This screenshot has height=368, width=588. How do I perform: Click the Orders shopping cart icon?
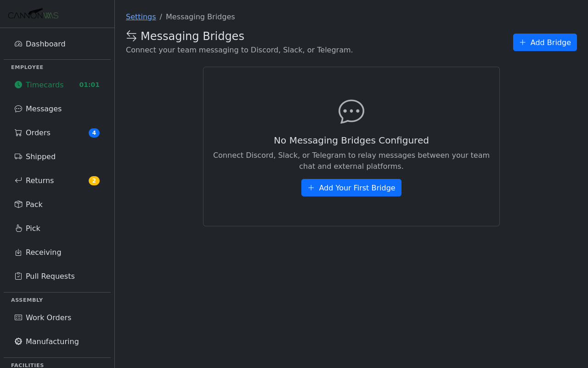click(18, 132)
